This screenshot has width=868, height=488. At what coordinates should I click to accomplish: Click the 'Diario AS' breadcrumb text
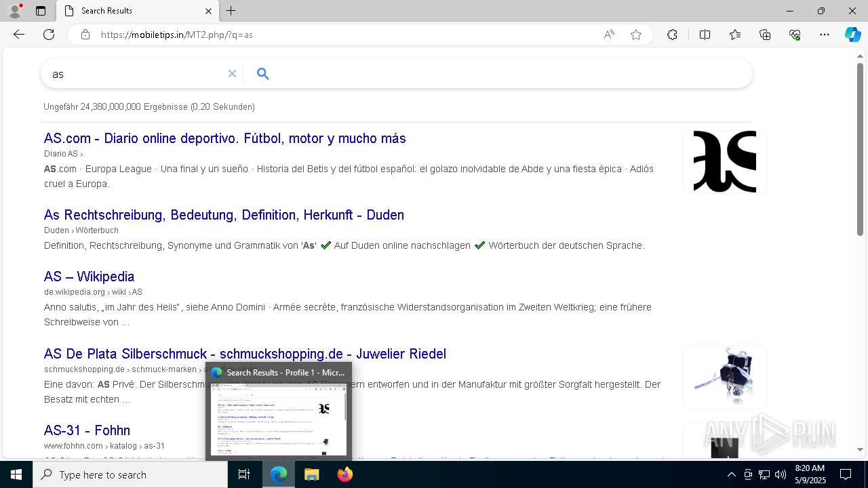coord(61,154)
